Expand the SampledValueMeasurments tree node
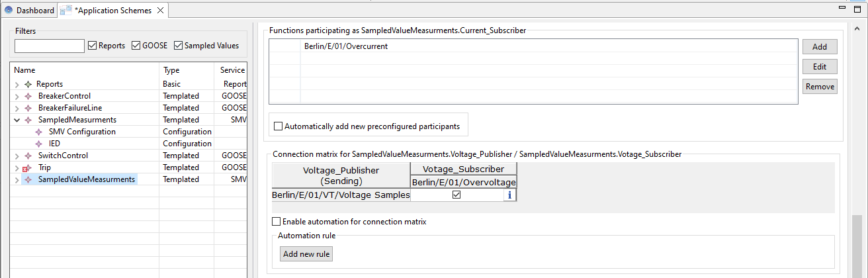Viewport: 868px width, 278px height. click(x=17, y=179)
